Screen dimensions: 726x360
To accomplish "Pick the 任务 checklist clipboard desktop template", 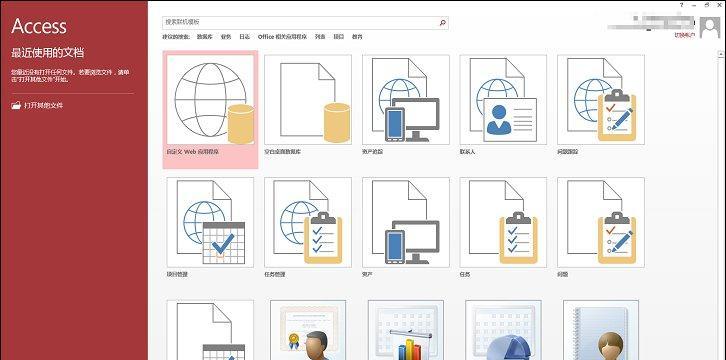I will tap(503, 222).
